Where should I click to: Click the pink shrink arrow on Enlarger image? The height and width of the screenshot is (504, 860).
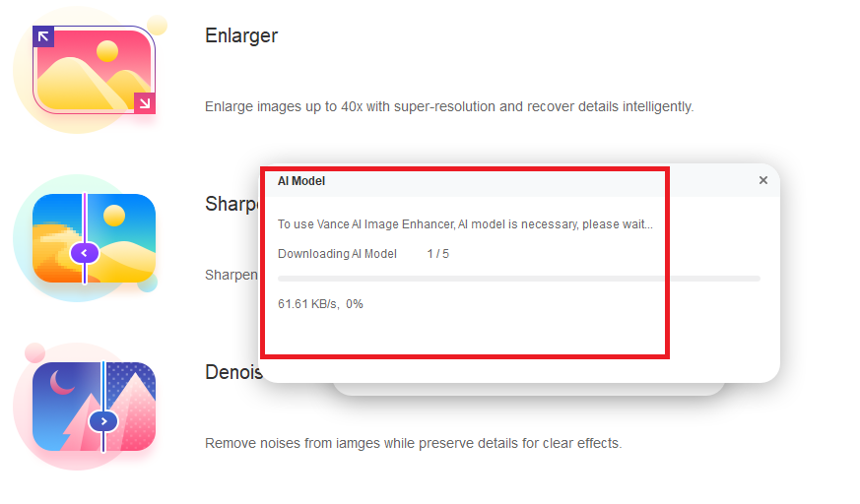tap(145, 103)
